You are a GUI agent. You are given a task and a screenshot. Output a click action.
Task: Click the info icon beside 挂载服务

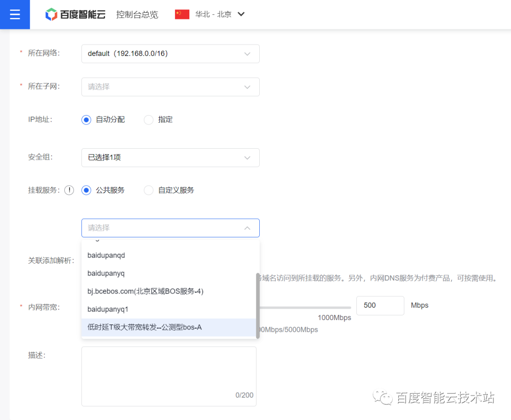coord(69,190)
